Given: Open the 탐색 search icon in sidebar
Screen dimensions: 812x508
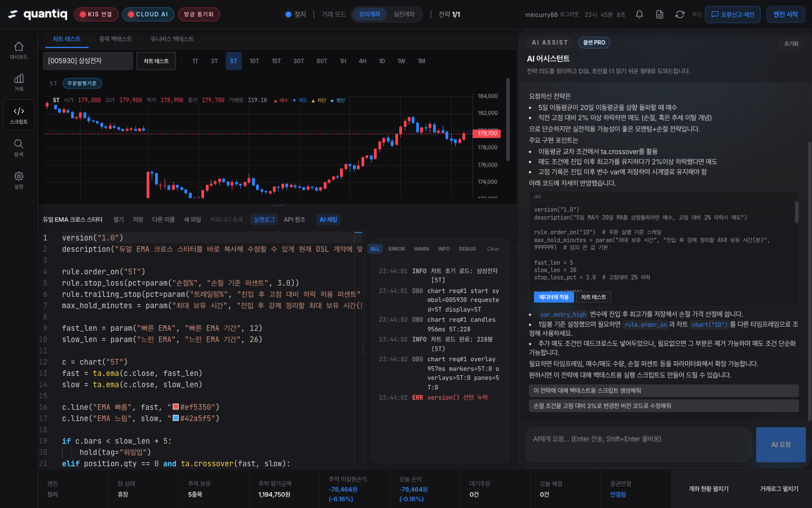Looking at the screenshot, I should (19, 147).
